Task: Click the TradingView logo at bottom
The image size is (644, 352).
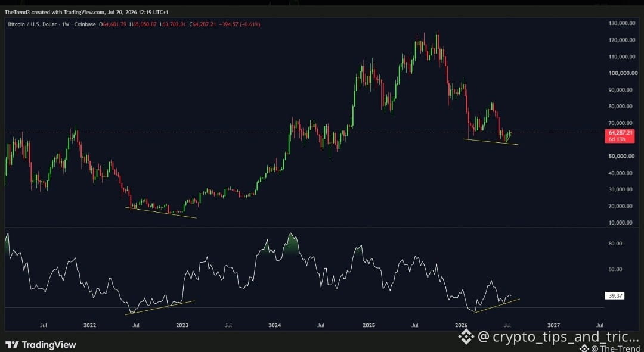Action: [41, 345]
